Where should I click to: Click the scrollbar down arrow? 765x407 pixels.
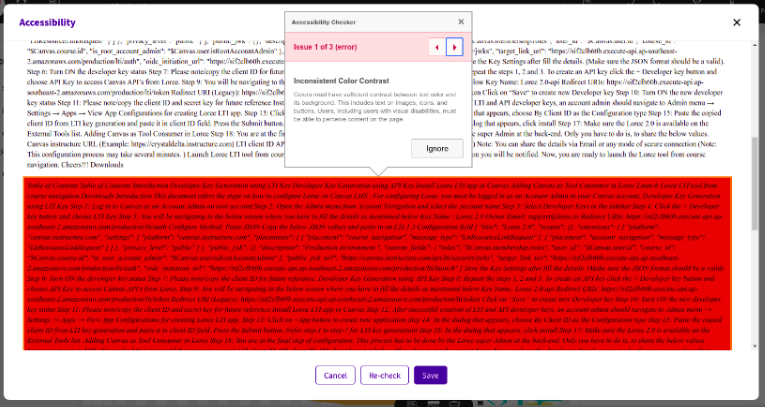(x=755, y=346)
